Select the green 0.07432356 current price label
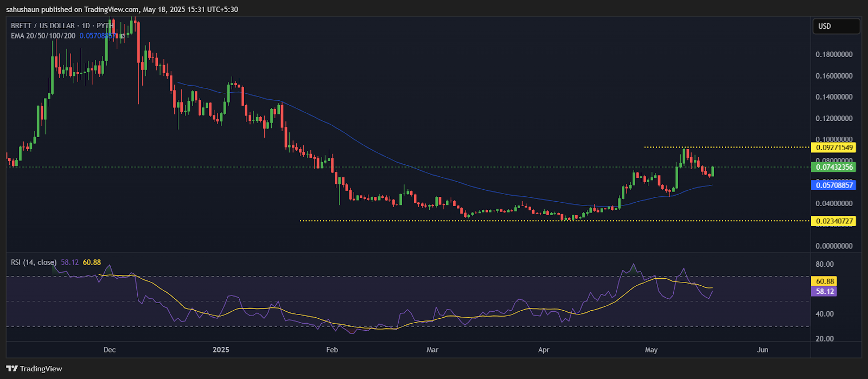Screen dimensions: 868x379 (x=834, y=167)
